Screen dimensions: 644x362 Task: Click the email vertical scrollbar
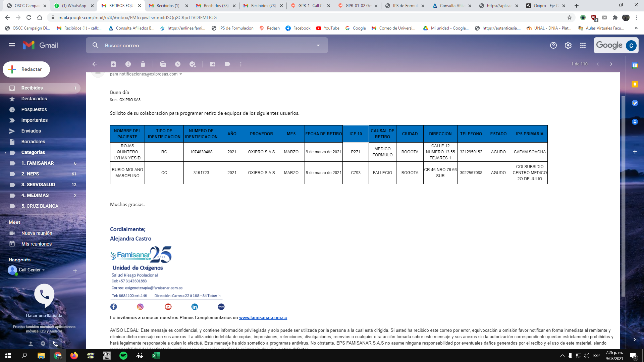click(x=623, y=196)
